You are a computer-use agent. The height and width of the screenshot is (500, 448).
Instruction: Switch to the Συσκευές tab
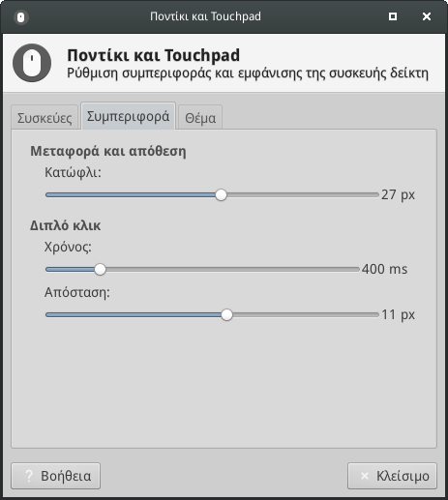45,117
